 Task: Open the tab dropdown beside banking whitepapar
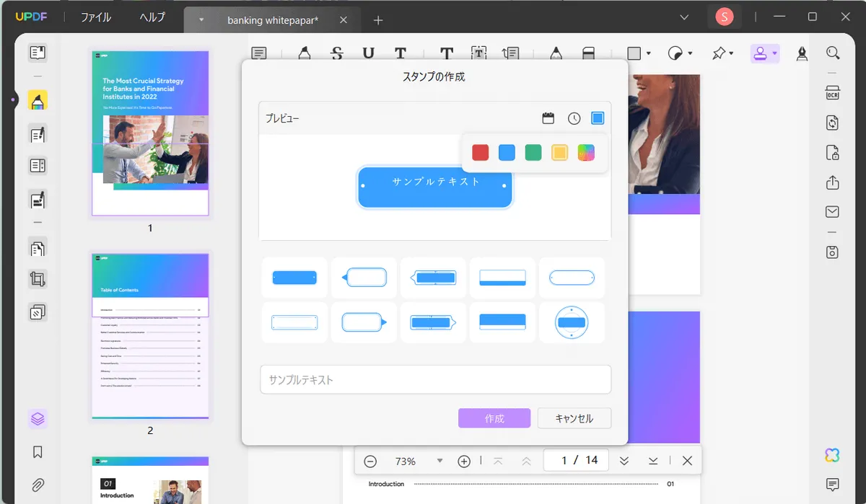(x=201, y=19)
